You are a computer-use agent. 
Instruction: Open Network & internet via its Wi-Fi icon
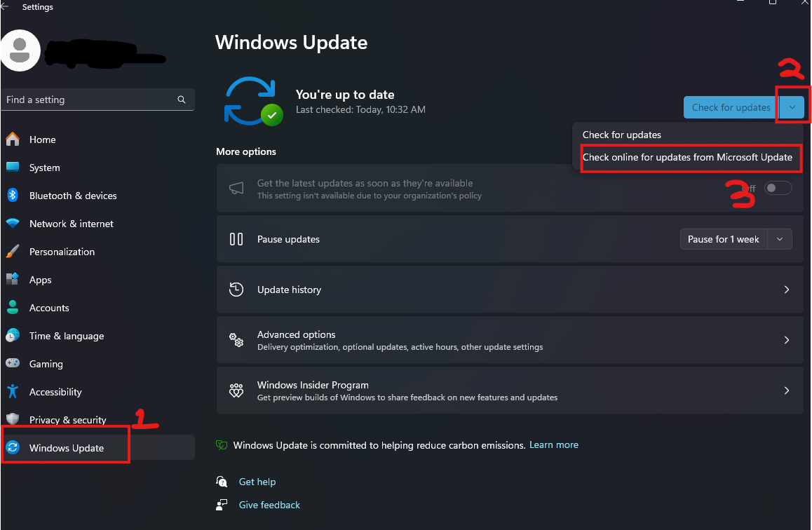(x=13, y=224)
